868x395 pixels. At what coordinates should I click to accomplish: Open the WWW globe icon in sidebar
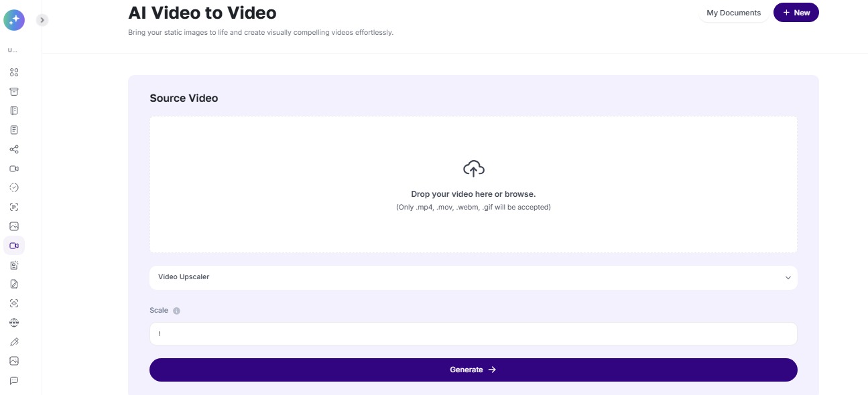point(14,323)
